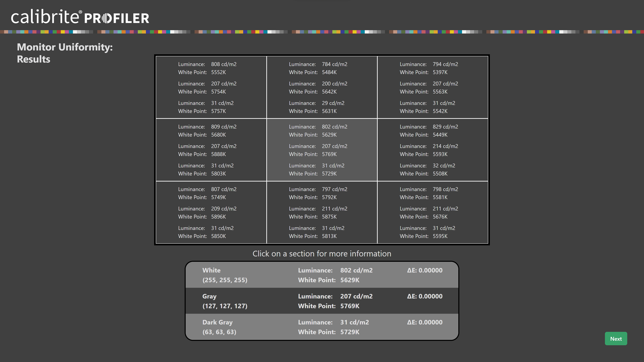Select the top-right section showing 794 cd/m2
Screen dimensions: 644x362
click(x=433, y=87)
